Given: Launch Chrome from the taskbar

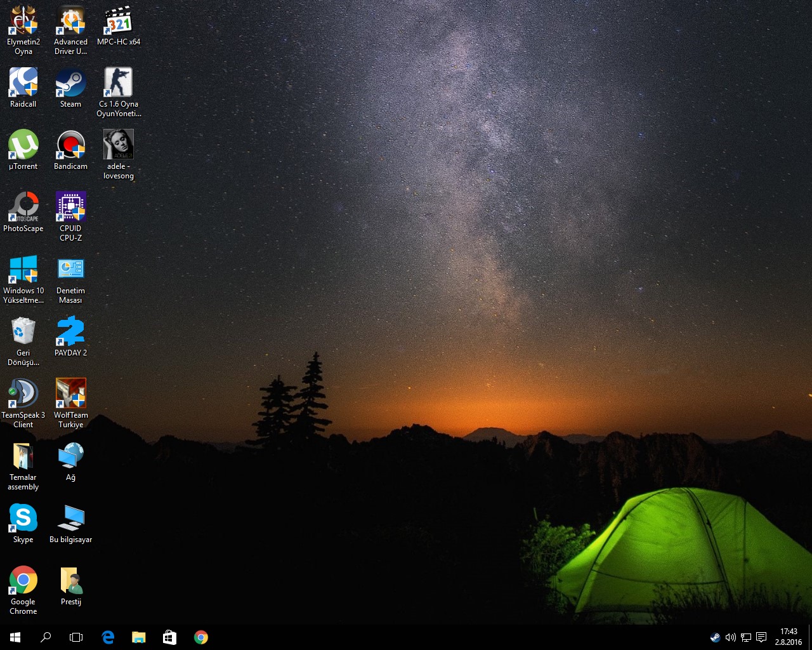Looking at the screenshot, I should tap(200, 637).
